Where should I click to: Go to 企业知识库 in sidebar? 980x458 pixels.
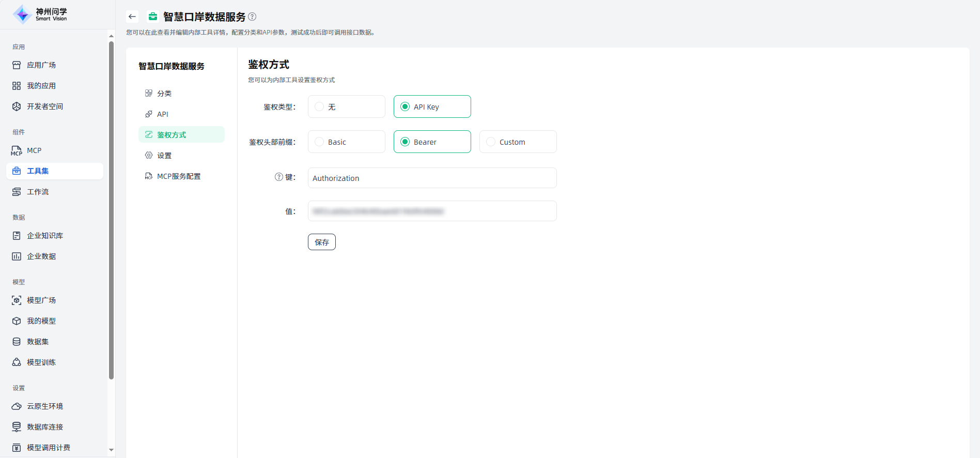[45, 236]
